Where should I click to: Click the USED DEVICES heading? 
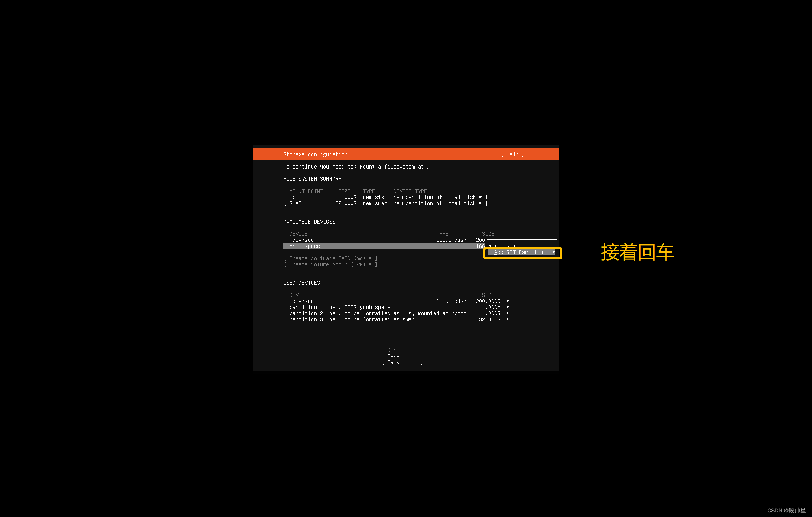[x=302, y=283]
